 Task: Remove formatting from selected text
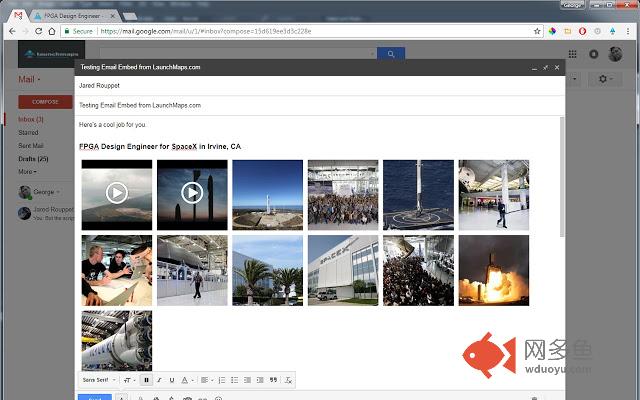(288, 380)
